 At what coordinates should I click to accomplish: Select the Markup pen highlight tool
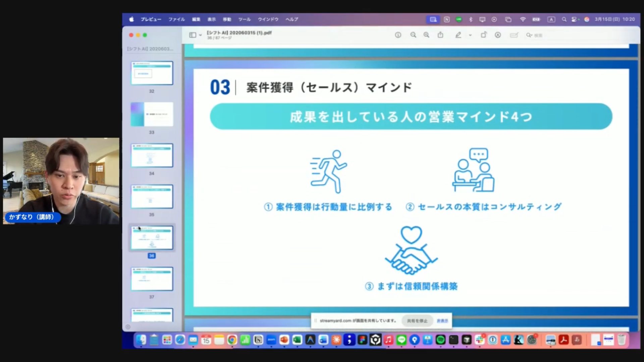coord(458,35)
